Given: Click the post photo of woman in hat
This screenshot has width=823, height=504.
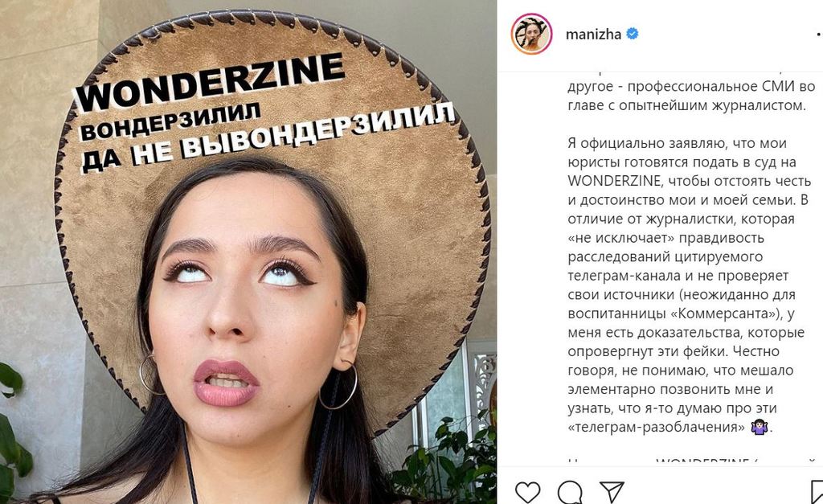Looking at the screenshot, I should (x=248, y=252).
